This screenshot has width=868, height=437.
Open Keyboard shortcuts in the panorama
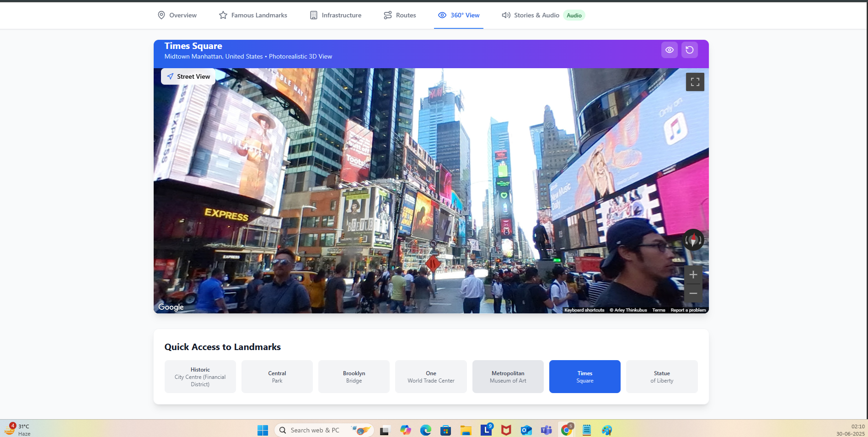(584, 310)
